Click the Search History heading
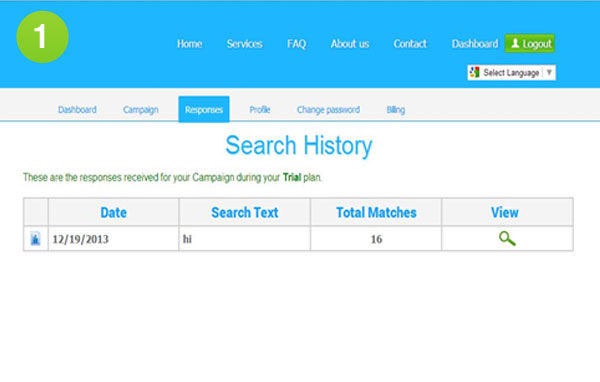The image size is (600, 382). coord(299,145)
